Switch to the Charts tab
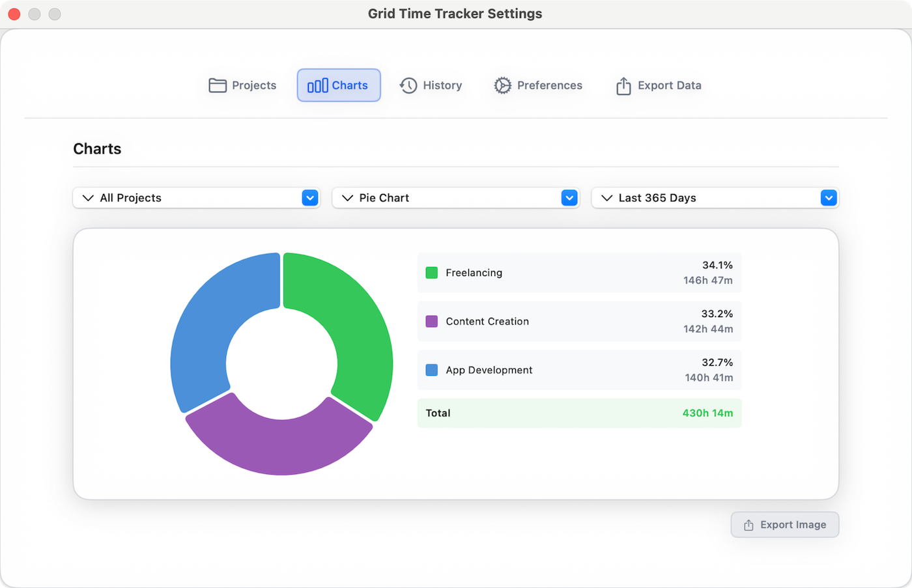This screenshot has width=912, height=588. (x=339, y=85)
